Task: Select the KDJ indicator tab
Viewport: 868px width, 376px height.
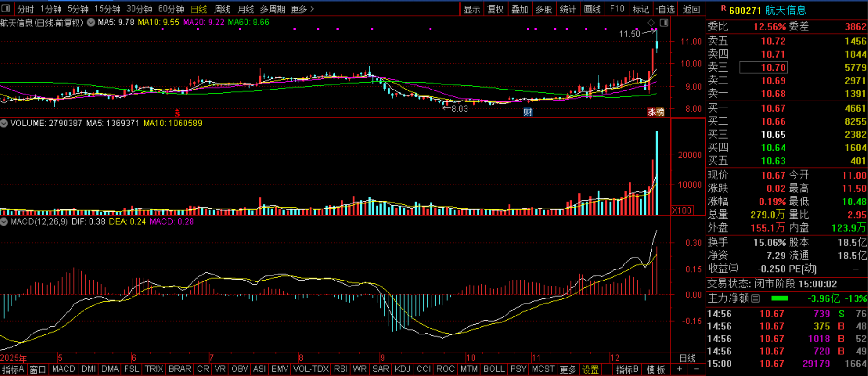Action: point(403,369)
